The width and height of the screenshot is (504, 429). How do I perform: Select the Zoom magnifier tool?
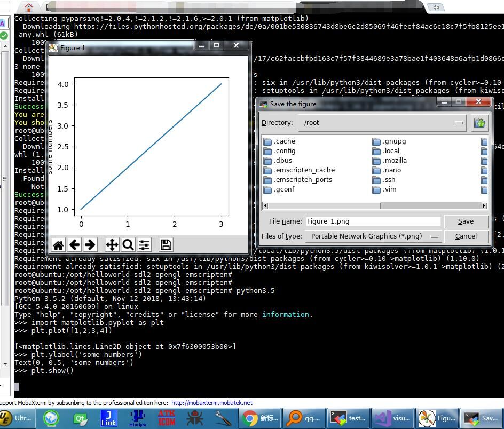click(128, 245)
